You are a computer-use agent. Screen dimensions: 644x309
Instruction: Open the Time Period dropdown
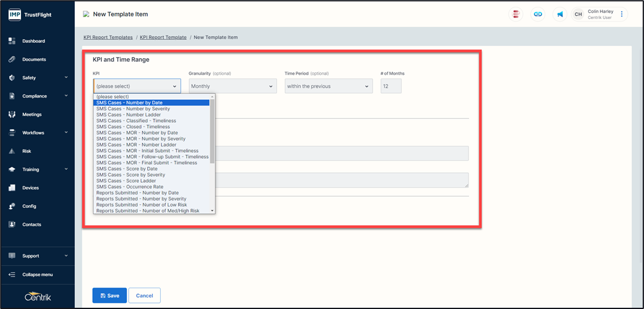[328, 86]
